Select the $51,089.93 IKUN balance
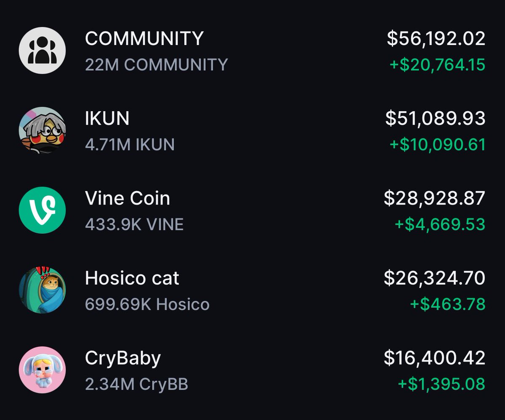This screenshot has height=420, width=505. point(435,119)
